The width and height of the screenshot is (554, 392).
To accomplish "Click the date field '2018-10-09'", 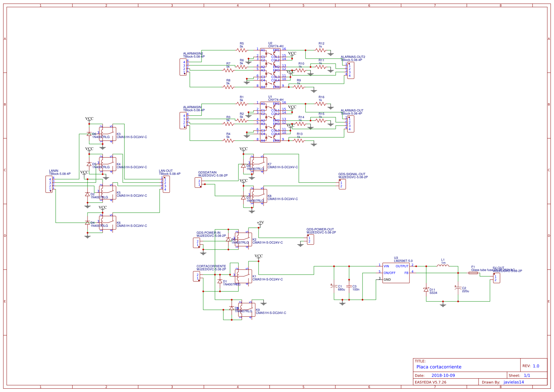I will [443, 376].
